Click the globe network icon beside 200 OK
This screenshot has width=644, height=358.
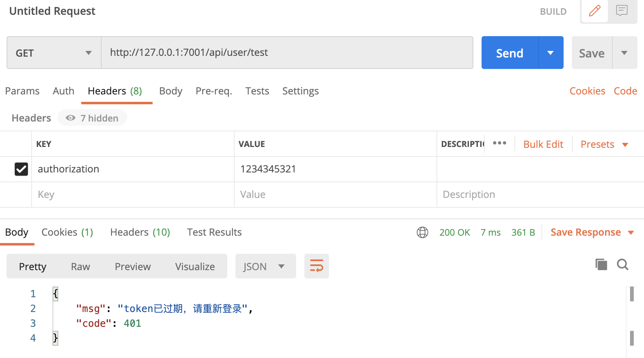point(422,232)
